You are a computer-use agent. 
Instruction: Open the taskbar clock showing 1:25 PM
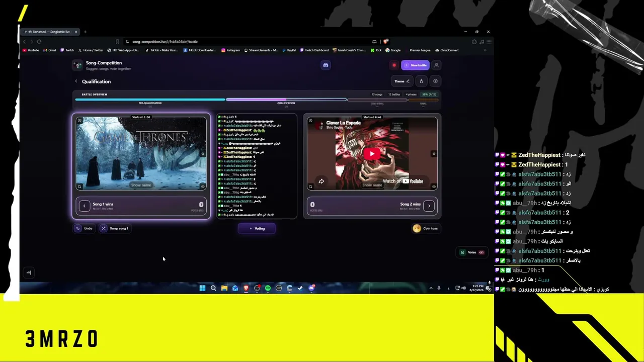pyautogui.click(x=476, y=288)
